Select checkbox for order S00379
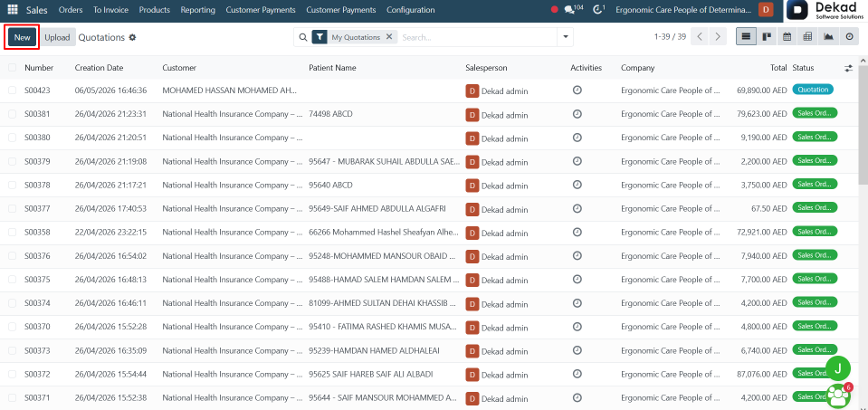 (x=12, y=162)
